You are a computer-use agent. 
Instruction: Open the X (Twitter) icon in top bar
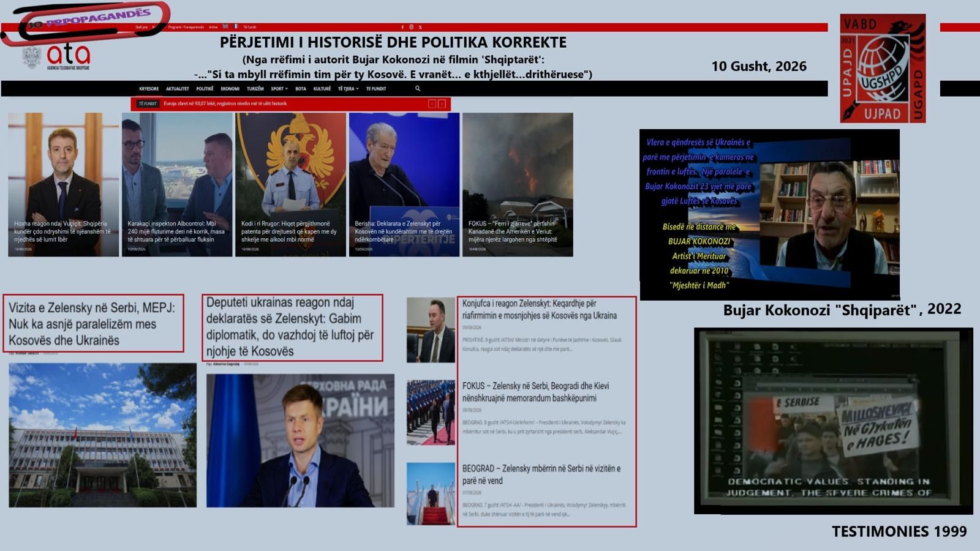pyautogui.click(x=420, y=27)
